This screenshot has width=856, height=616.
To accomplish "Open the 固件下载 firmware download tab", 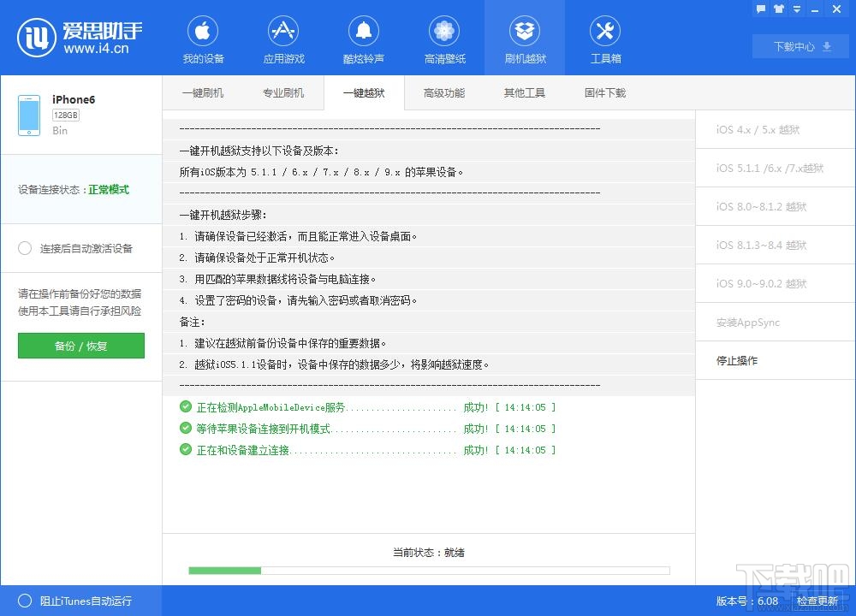I will click(604, 92).
